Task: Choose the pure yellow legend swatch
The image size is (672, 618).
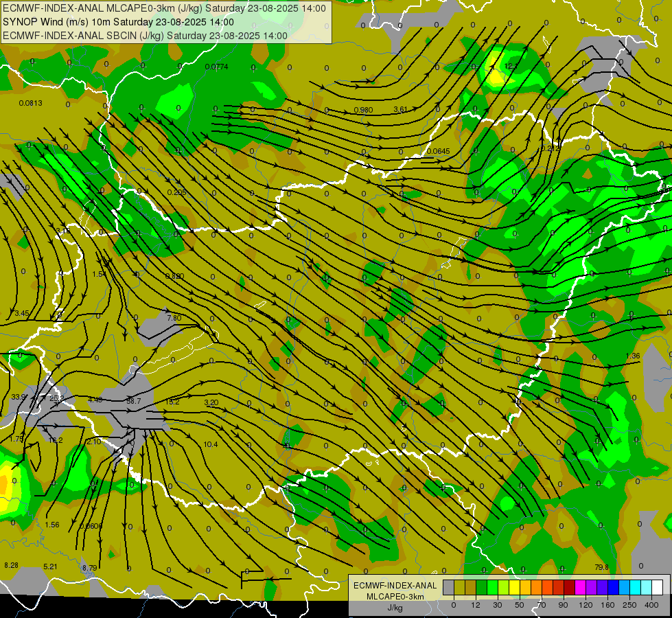Action: click(515, 587)
